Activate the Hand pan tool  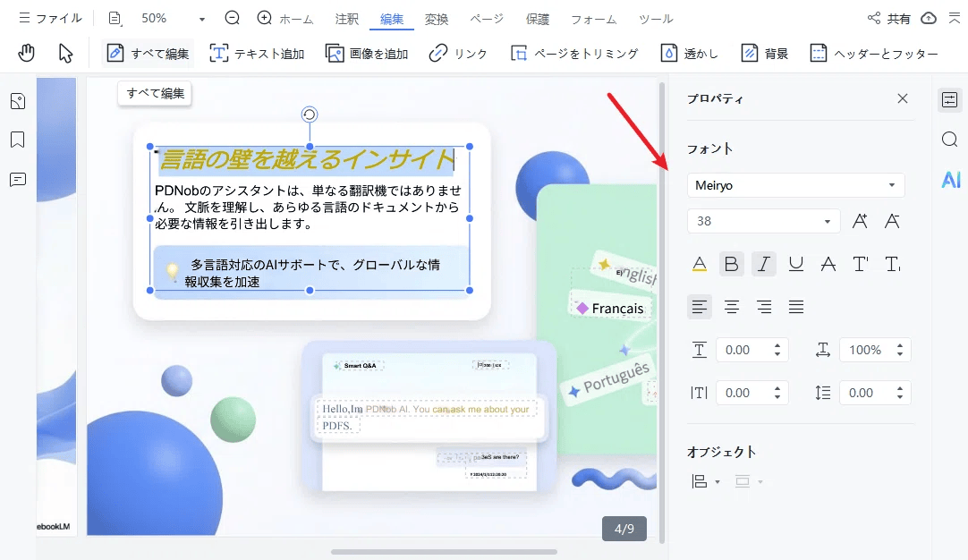point(26,53)
